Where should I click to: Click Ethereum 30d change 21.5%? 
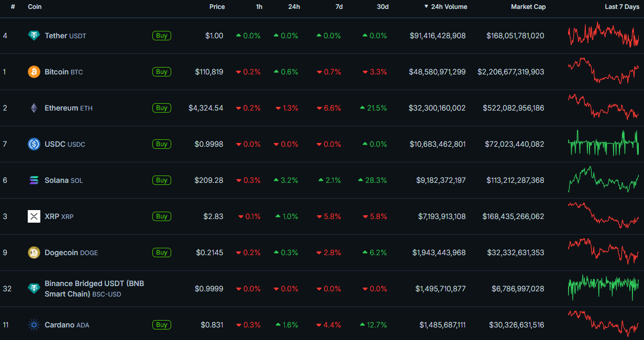coord(373,108)
